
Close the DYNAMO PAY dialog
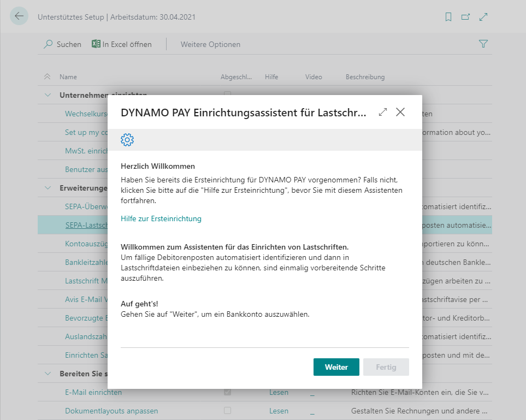[x=400, y=112]
